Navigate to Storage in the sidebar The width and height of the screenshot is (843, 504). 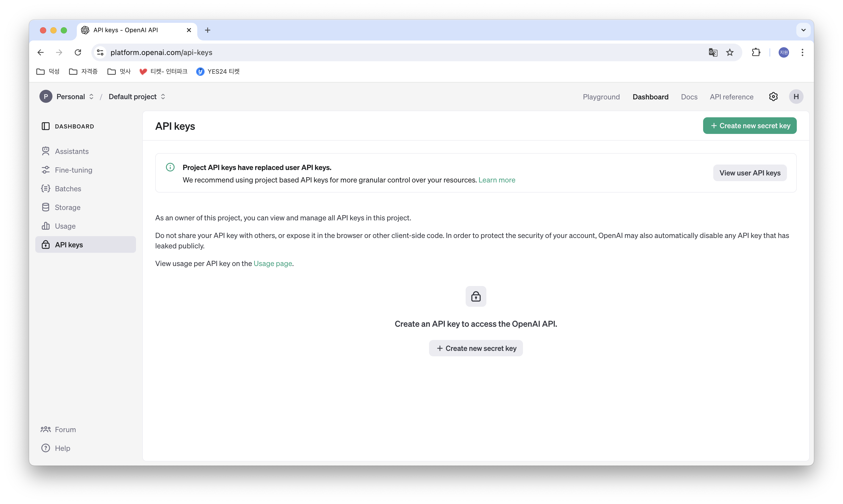point(67,208)
